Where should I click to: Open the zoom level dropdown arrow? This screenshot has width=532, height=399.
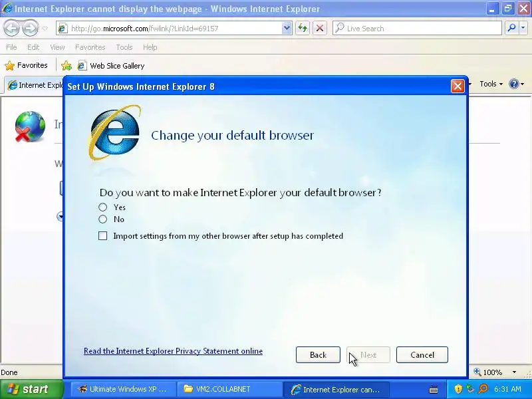click(514, 372)
